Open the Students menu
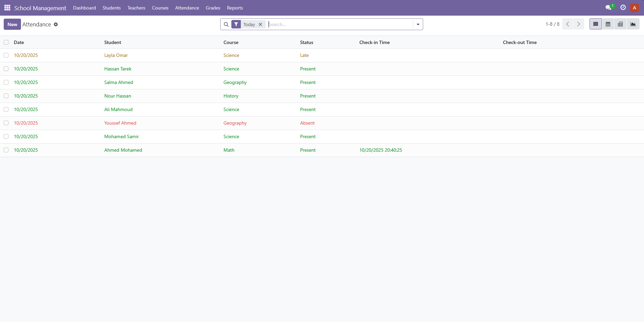The image size is (644, 322). (x=112, y=8)
